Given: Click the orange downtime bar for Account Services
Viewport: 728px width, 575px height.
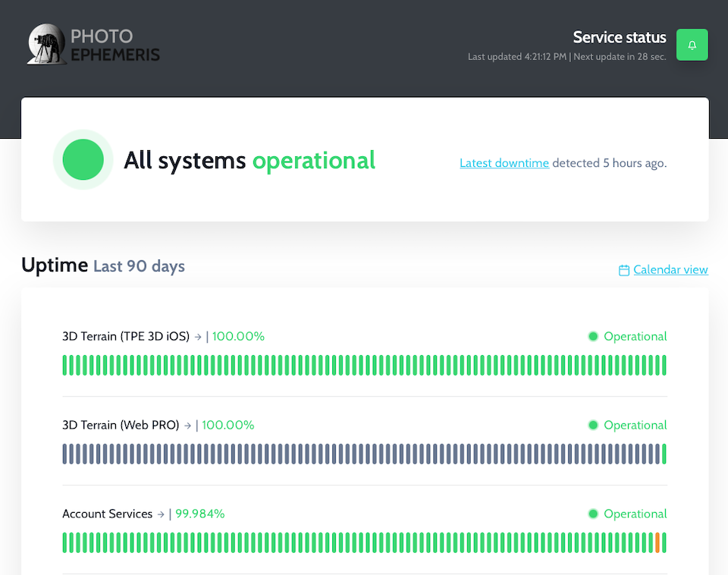Looking at the screenshot, I should click(x=657, y=542).
